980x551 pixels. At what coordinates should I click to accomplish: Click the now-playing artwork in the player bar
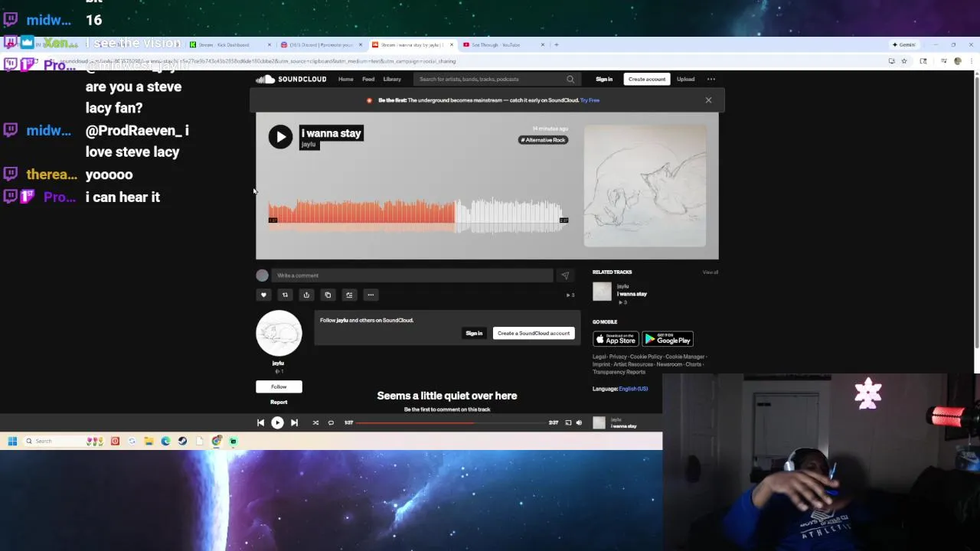(599, 422)
